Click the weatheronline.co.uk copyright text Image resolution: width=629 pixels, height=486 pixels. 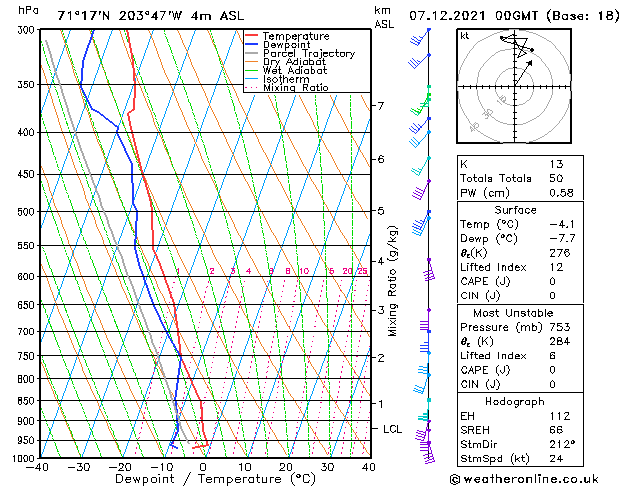click(x=524, y=479)
